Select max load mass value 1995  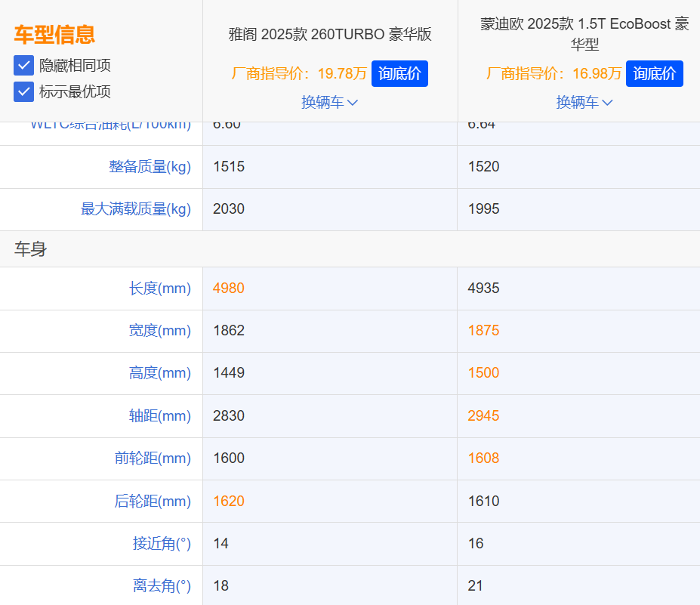483,209
